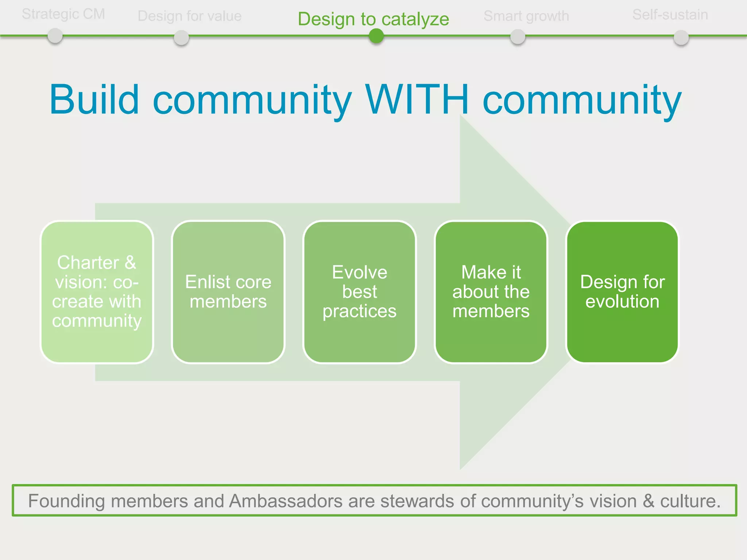
Task: Select the Smart growth section label
Action: tap(526, 16)
